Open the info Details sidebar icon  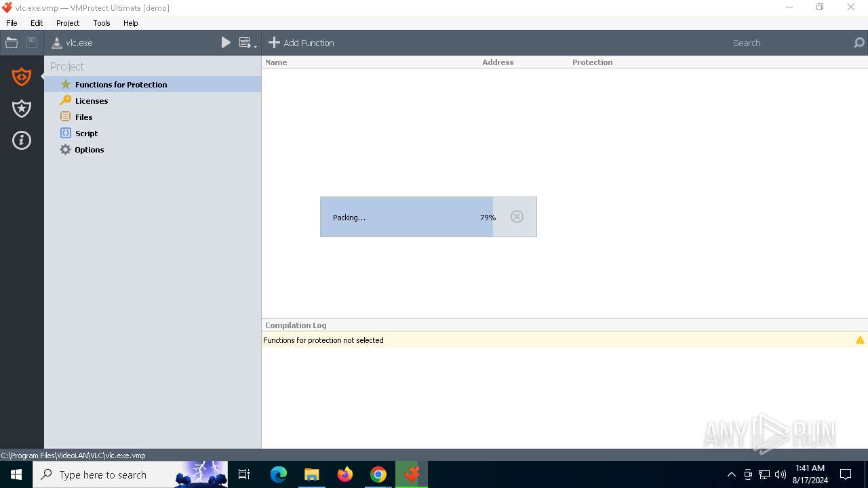(x=22, y=140)
